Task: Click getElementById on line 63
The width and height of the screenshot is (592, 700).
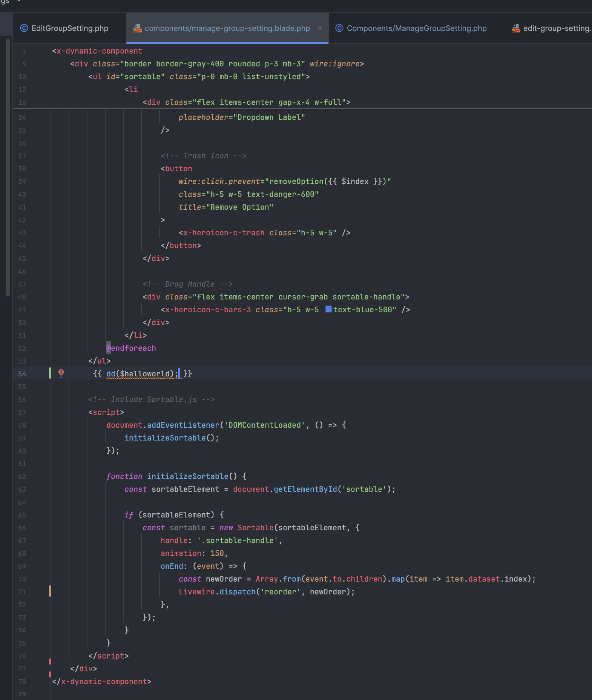Action: [305, 489]
